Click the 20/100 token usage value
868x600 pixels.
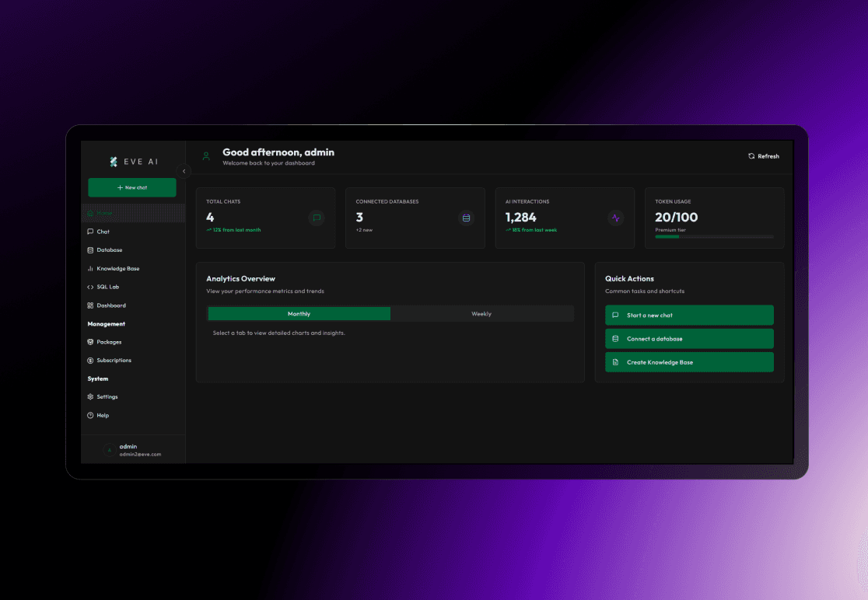tap(677, 218)
